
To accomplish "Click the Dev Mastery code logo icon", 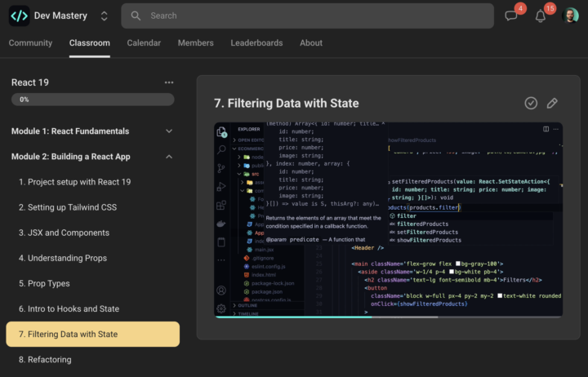I will click(19, 16).
